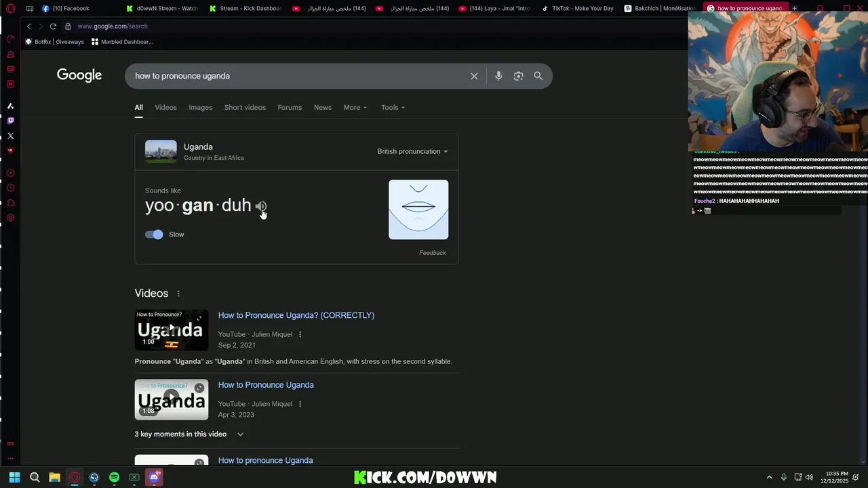
Task: Click the Uganda knowledge panel title
Action: [x=198, y=146]
